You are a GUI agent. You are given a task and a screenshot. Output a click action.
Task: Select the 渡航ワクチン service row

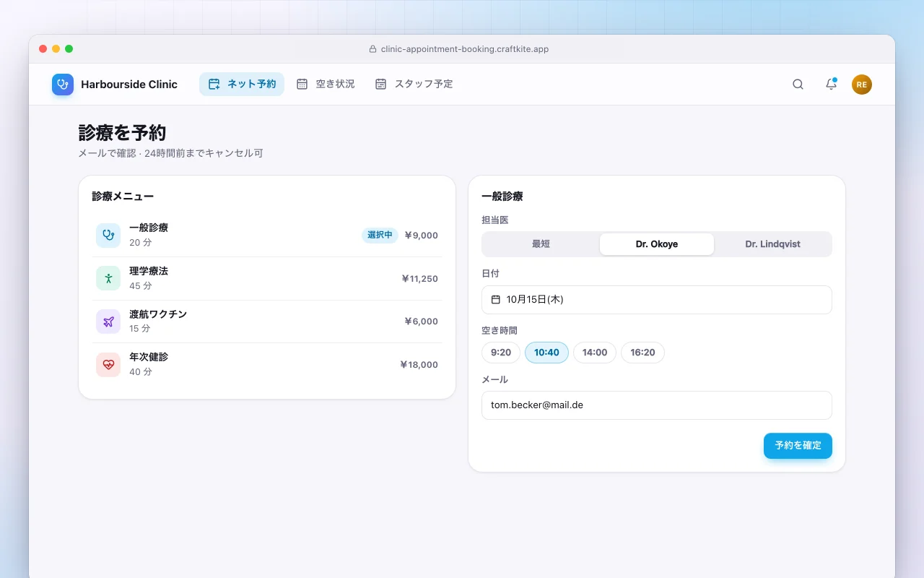(267, 322)
